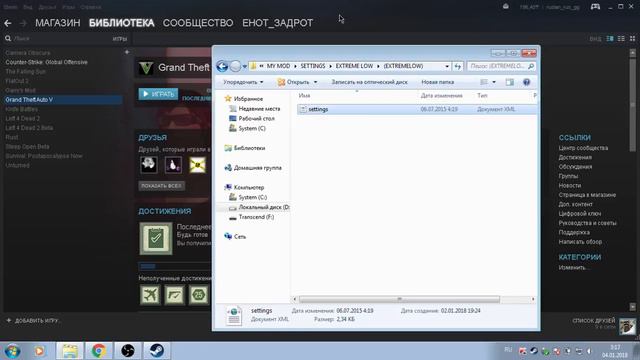
Task: Click the ИГРАТЬ button in Steam
Action: (158, 94)
